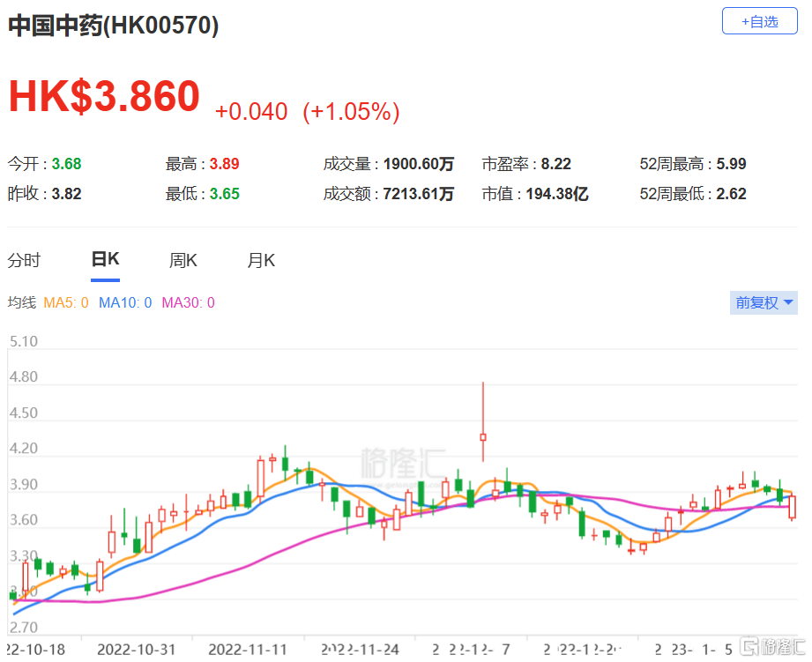Click the 市盈率 P/E ratio 8.22
Image resolution: width=812 pixels, height=662 pixels.
click(555, 164)
